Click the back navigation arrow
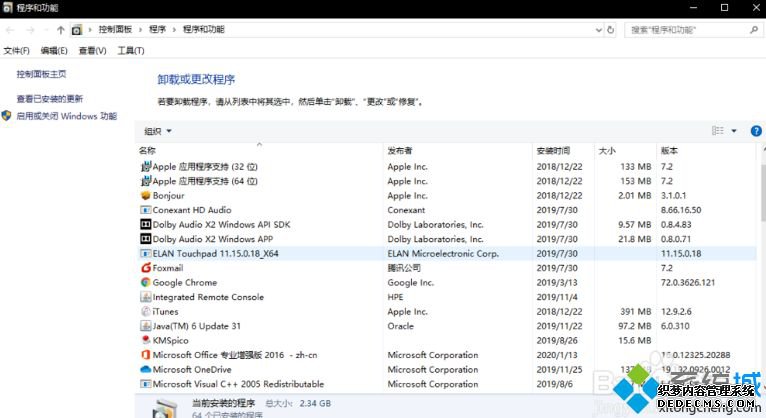The width and height of the screenshot is (766, 418). tap(10, 30)
